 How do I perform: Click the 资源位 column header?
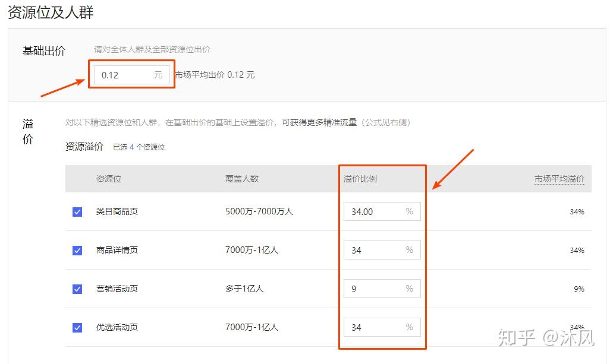point(109,179)
